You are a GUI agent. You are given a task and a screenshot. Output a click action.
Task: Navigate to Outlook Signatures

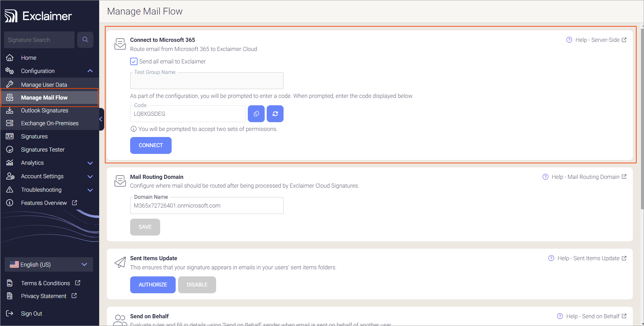coord(44,110)
